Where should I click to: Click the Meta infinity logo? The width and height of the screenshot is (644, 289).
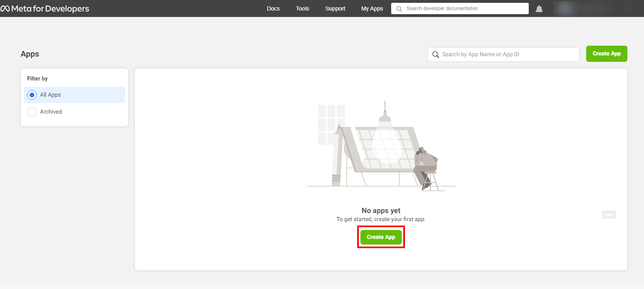[x=5, y=8]
